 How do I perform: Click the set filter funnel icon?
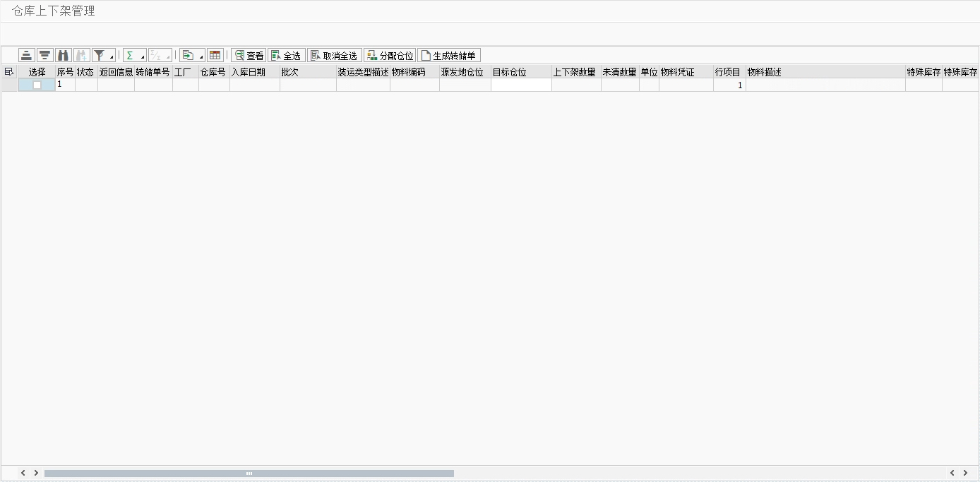pos(100,56)
